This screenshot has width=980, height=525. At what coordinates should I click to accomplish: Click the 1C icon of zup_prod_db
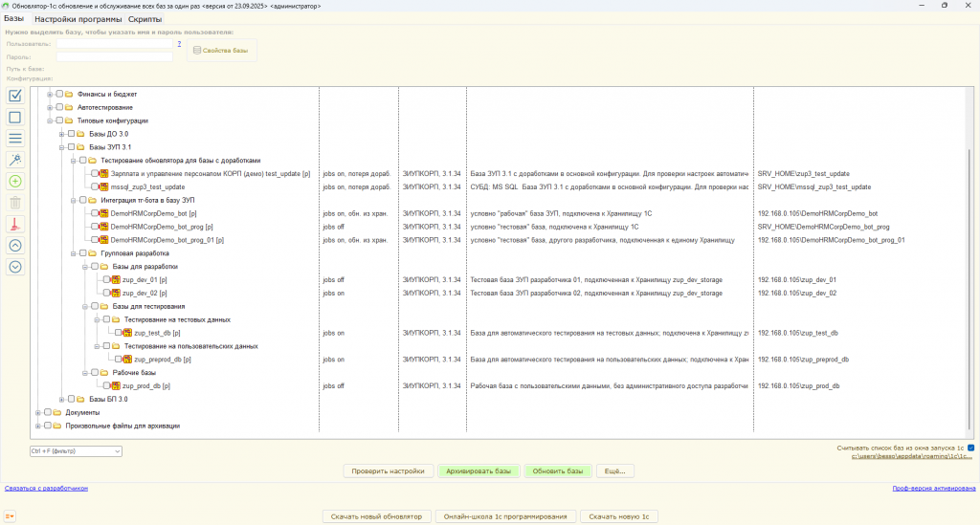click(116, 385)
